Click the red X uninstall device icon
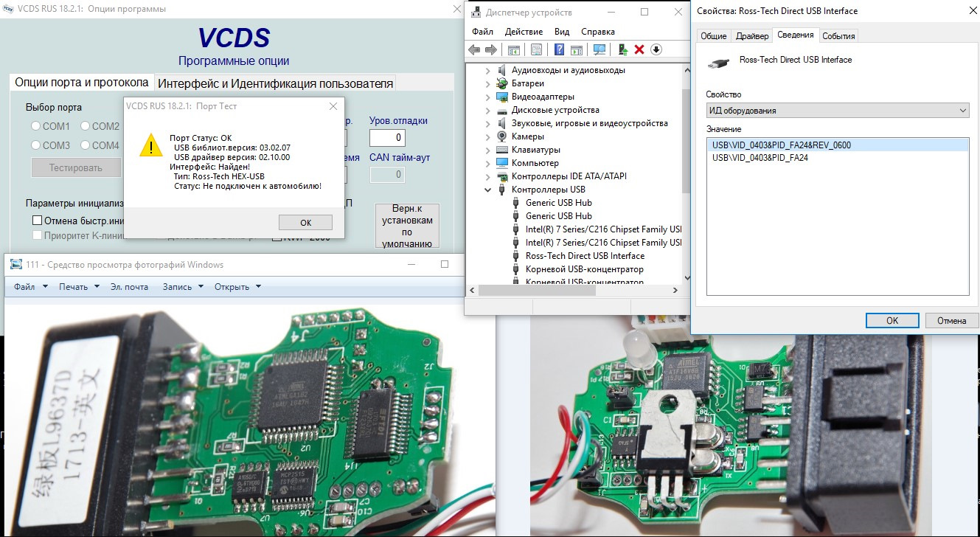Image resolution: width=980 pixels, height=537 pixels. [x=639, y=49]
